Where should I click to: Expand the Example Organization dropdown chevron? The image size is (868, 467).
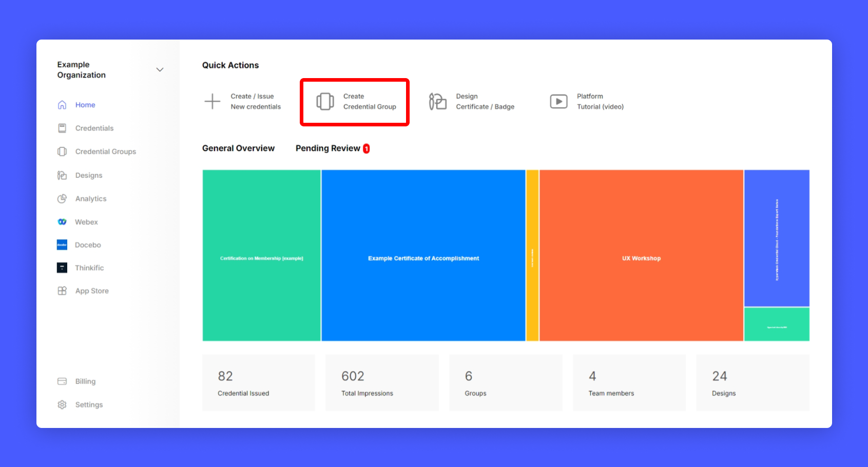[x=160, y=70]
